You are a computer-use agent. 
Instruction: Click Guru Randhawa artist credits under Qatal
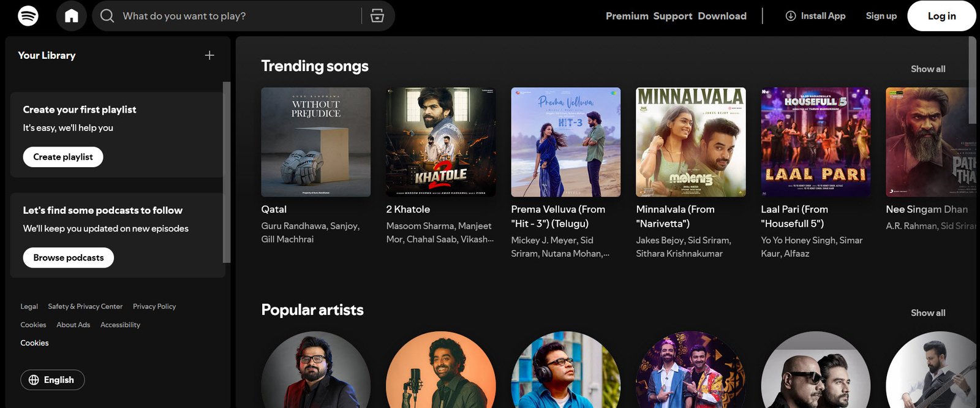311,233
